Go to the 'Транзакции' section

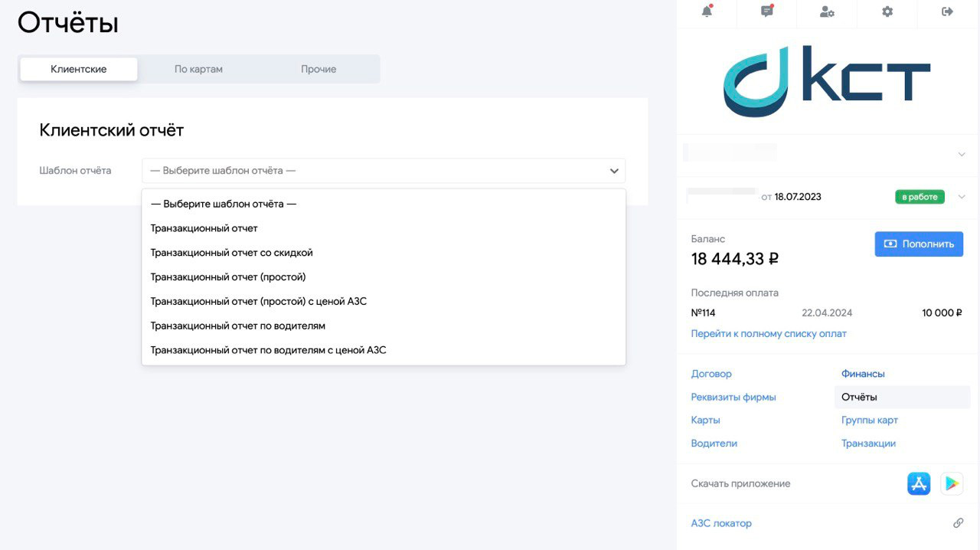[x=868, y=443]
